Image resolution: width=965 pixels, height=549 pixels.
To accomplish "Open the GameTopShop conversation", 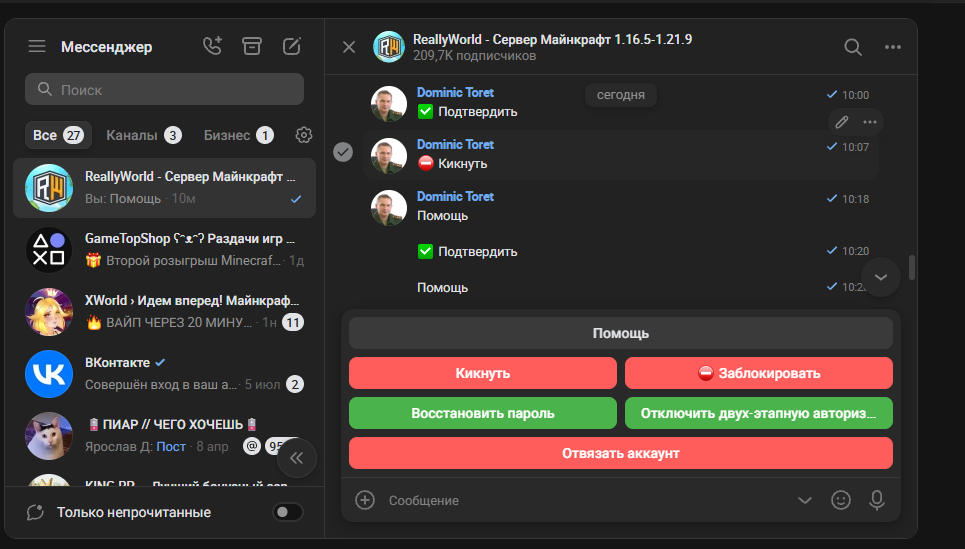I will point(164,249).
